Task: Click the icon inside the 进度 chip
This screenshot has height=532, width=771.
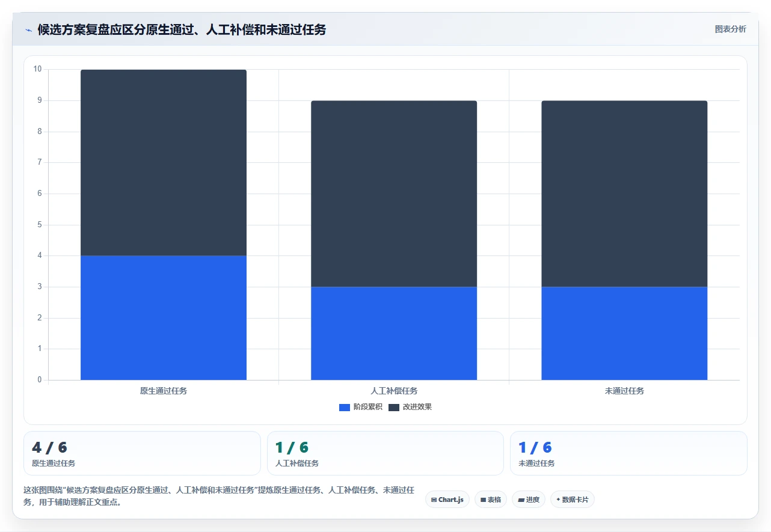Action: coord(521,500)
